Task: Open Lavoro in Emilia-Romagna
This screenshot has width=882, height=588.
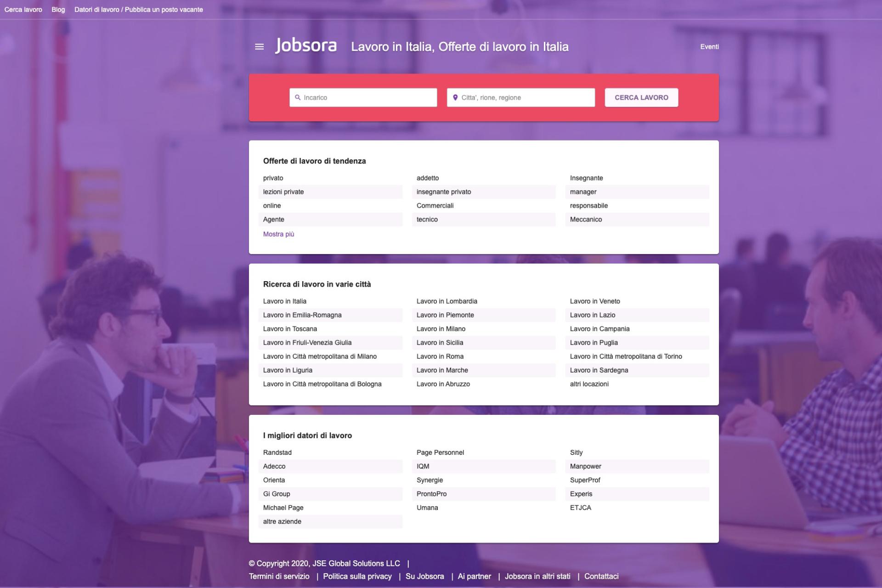Action: pyautogui.click(x=302, y=315)
